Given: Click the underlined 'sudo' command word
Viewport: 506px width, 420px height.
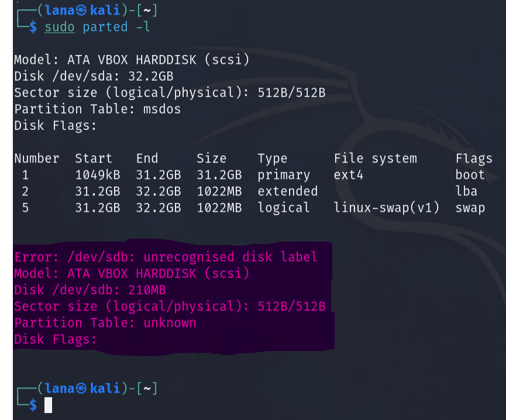Looking at the screenshot, I should pyautogui.click(x=60, y=27).
